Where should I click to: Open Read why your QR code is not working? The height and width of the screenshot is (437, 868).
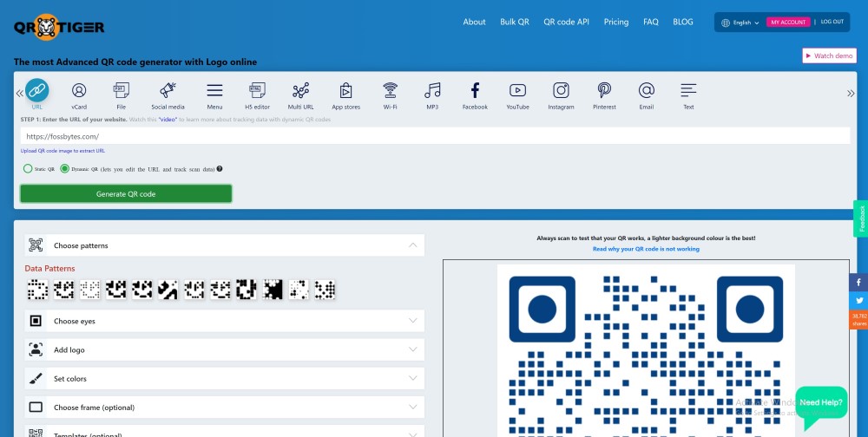click(x=646, y=249)
